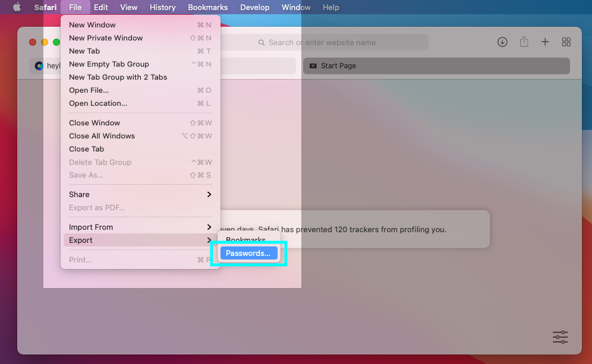Select Open File… menu item
592x364 pixels.
coord(140,90)
